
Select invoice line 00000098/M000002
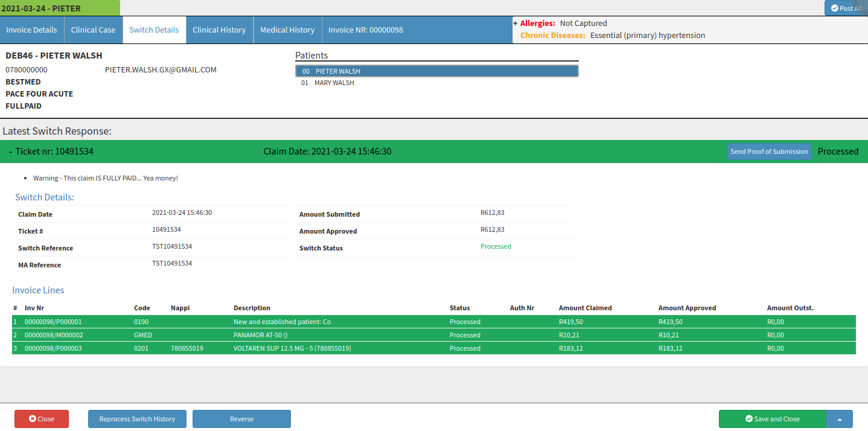click(433, 335)
